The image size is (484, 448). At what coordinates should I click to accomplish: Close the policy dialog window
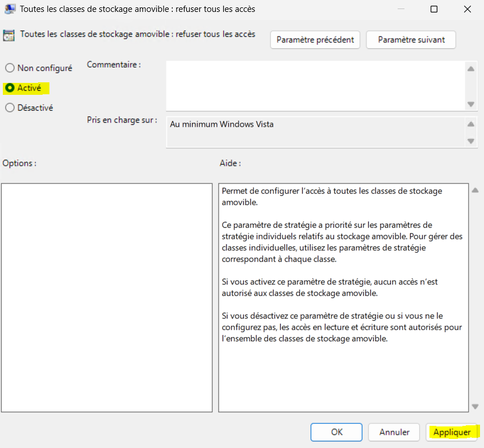click(x=467, y=9)
